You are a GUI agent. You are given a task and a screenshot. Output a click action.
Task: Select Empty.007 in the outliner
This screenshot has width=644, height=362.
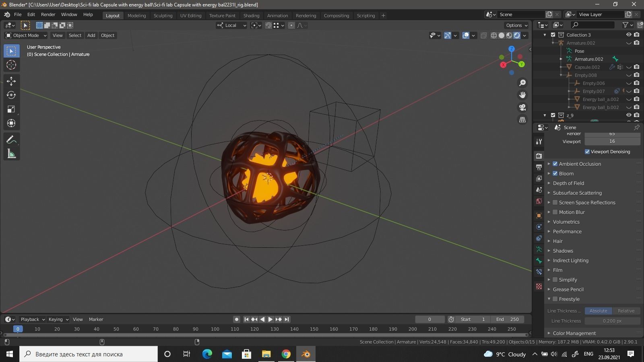coord(593,91)
